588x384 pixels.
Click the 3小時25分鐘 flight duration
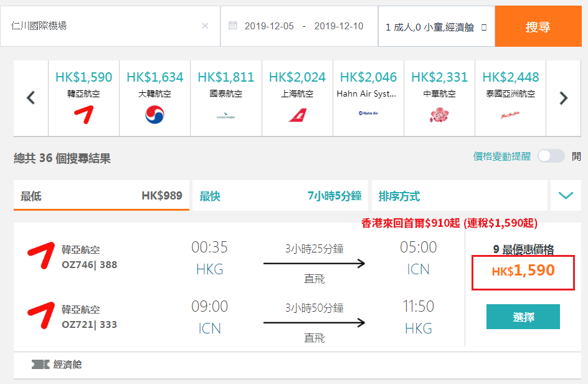315,249
